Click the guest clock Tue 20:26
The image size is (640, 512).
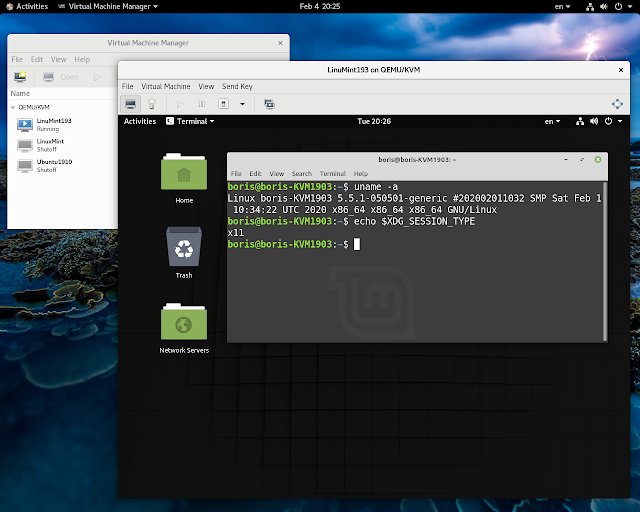tap(374, 121)
